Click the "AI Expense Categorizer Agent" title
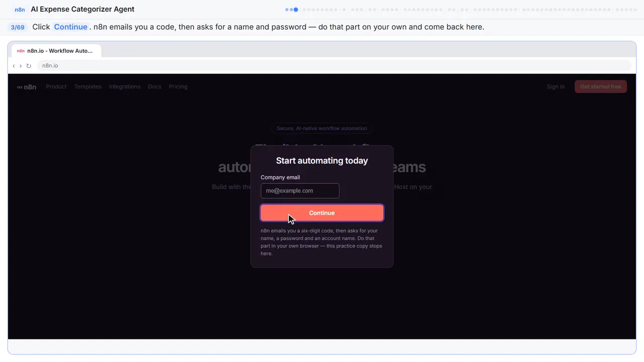This screenshot has height=362, width=644. click(83, 9)
